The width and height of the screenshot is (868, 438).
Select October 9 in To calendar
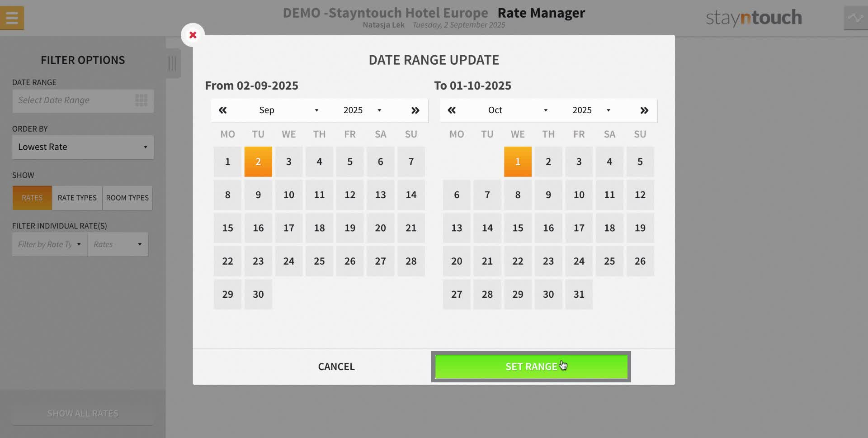(548, 195)
